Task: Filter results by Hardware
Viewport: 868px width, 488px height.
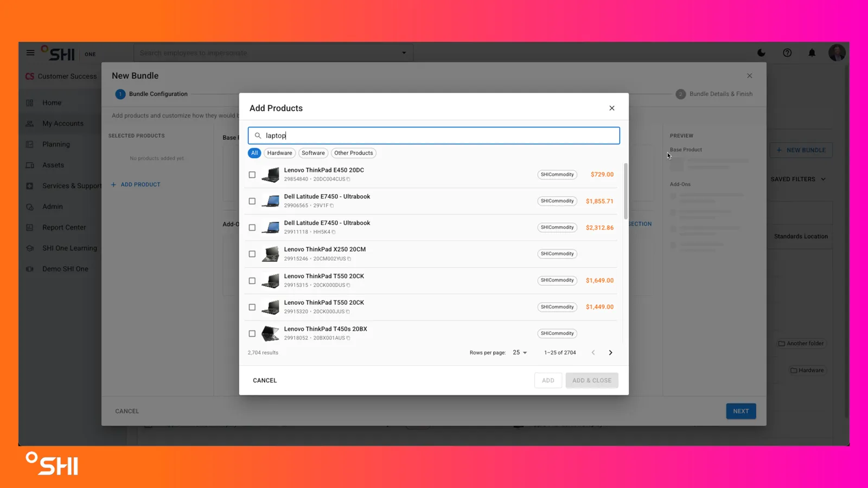Action: pos(279,153)
